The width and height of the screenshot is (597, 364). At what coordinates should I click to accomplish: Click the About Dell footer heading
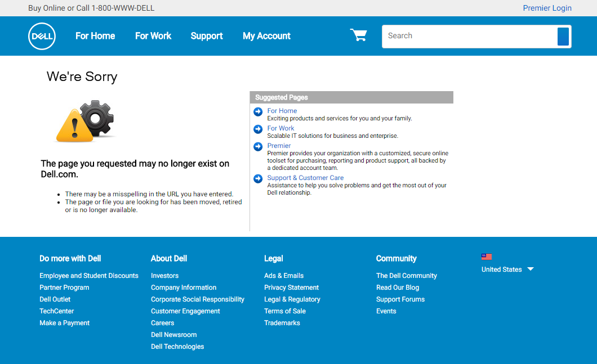(x=168, y=259)
